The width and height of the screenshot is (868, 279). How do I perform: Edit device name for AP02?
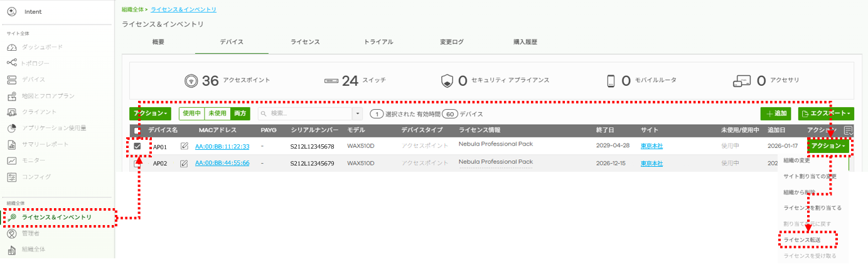point(185,163)
